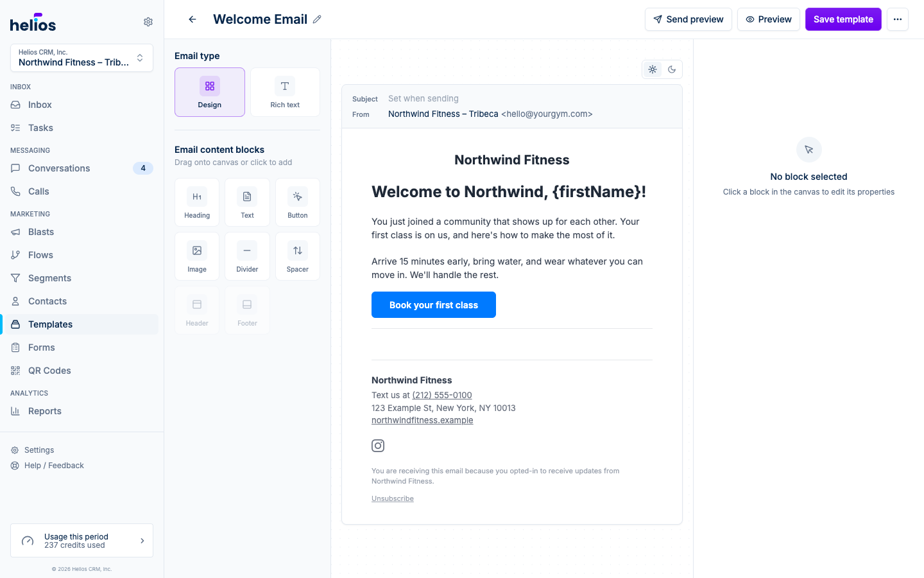Select the Northwind Fitness logo heading block
This screenshot has width=924, height=578.
[512, 160]
